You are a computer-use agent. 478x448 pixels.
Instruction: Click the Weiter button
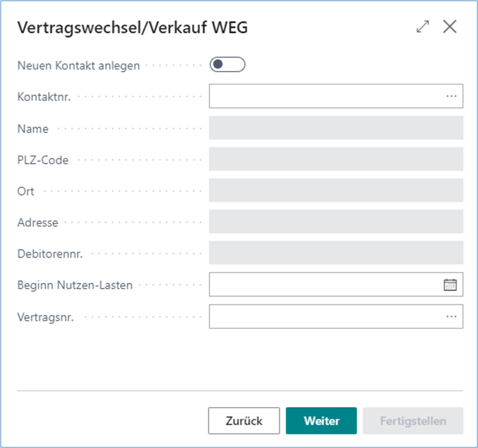[x=321, y=421]
